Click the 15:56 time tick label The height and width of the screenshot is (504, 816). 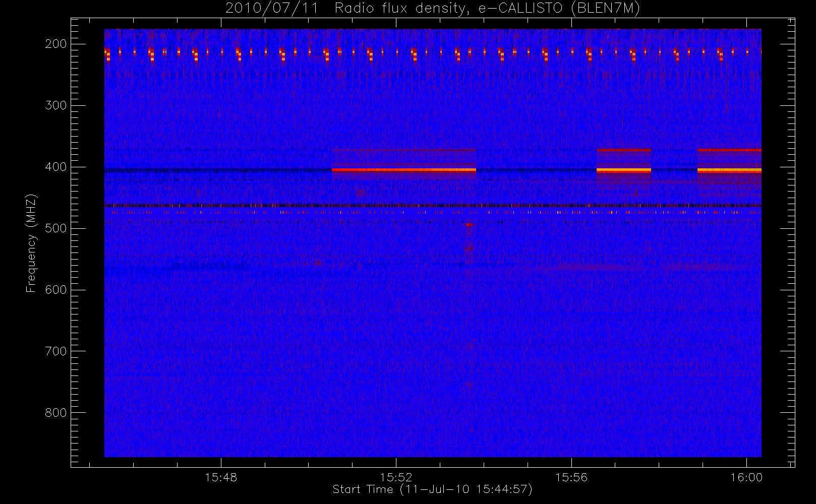click(x=571, y=477)
